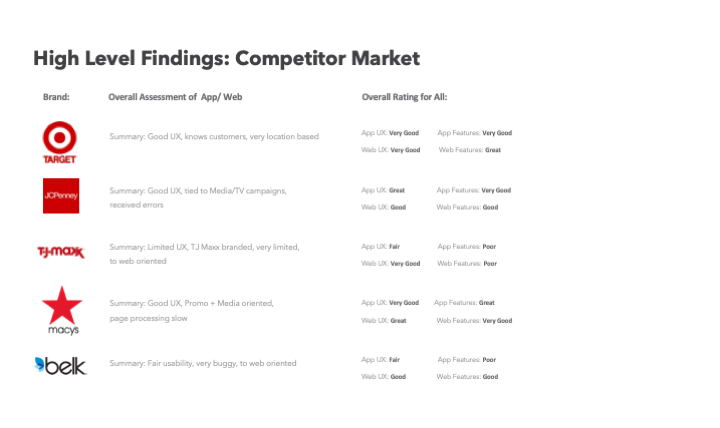Screen dimensions: 720x428
Task: Click the "Overall Rating for All:" header
Action: pyautogui.click(x=404, y=97)
